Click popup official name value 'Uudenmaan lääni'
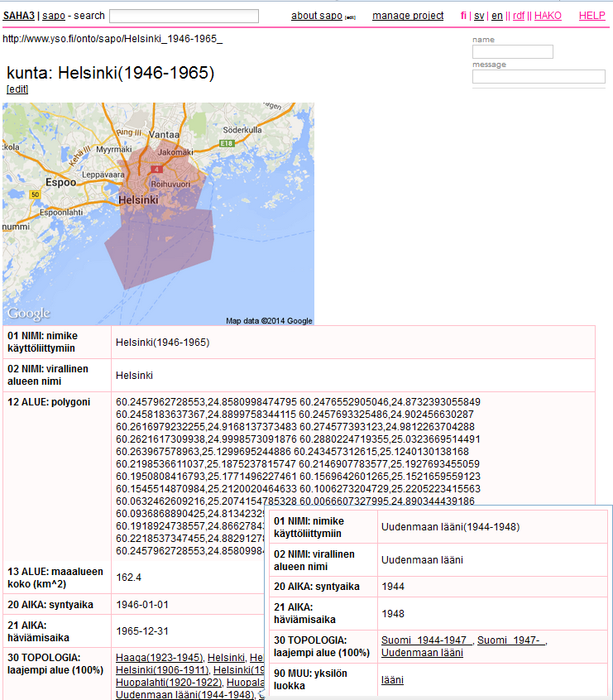Image resolution: width=613 pixels, height=700 pixels. 422,560
